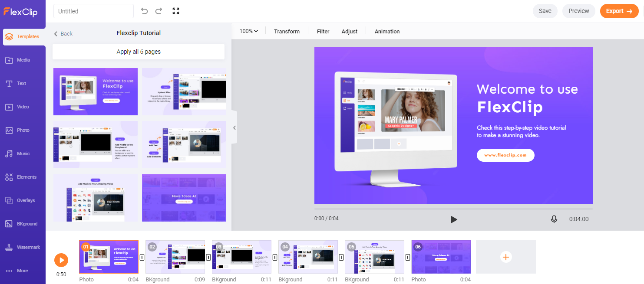Click the 0:04.00 duration field
This screenshot has height=284, width=644.
tap(579, 219)
